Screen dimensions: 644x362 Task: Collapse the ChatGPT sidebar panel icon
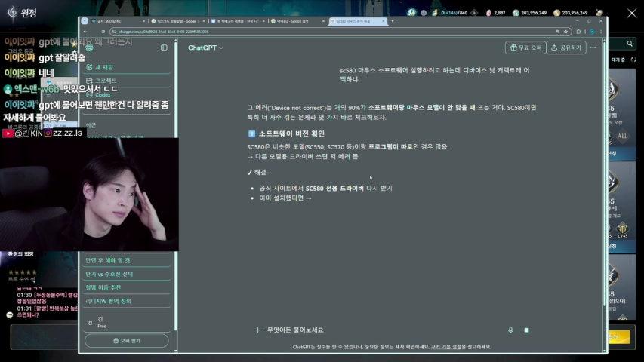coord(164,48)
